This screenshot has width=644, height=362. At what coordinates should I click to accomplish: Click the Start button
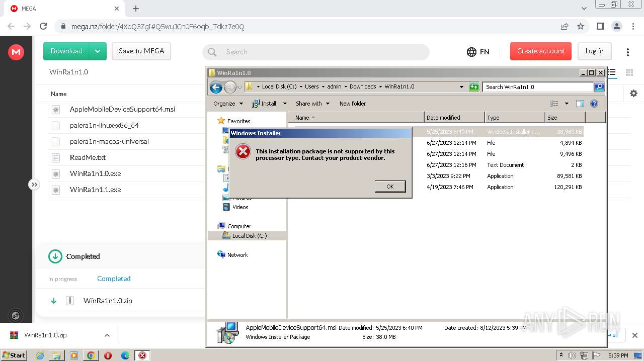click(x=14, y=355)
